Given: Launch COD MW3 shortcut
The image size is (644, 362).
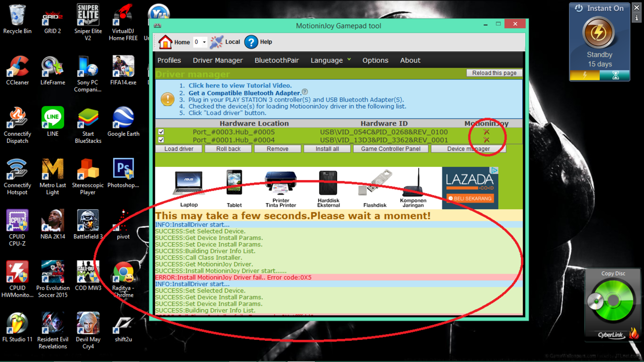Looking at the screenshot, I should pyautogui.click(x=88, y=276).
